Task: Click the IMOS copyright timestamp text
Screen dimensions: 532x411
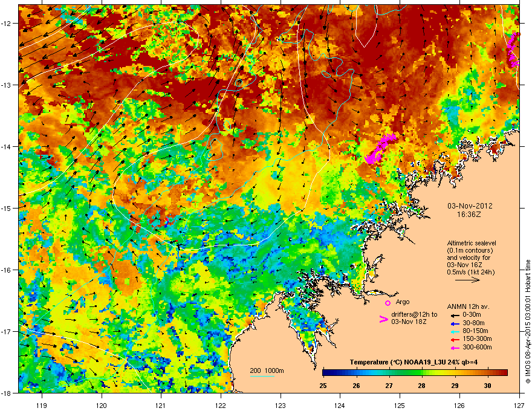Action: [528, 322]
